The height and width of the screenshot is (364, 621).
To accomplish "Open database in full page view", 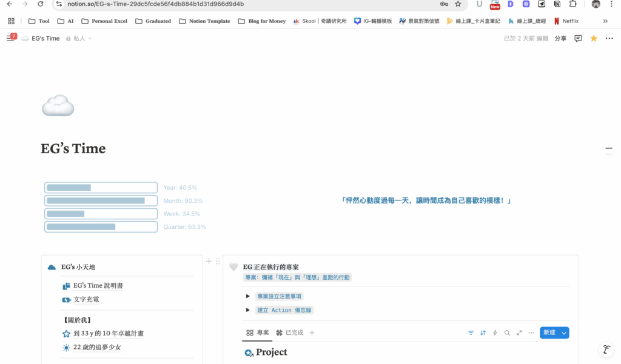I will tap(519, 333).
